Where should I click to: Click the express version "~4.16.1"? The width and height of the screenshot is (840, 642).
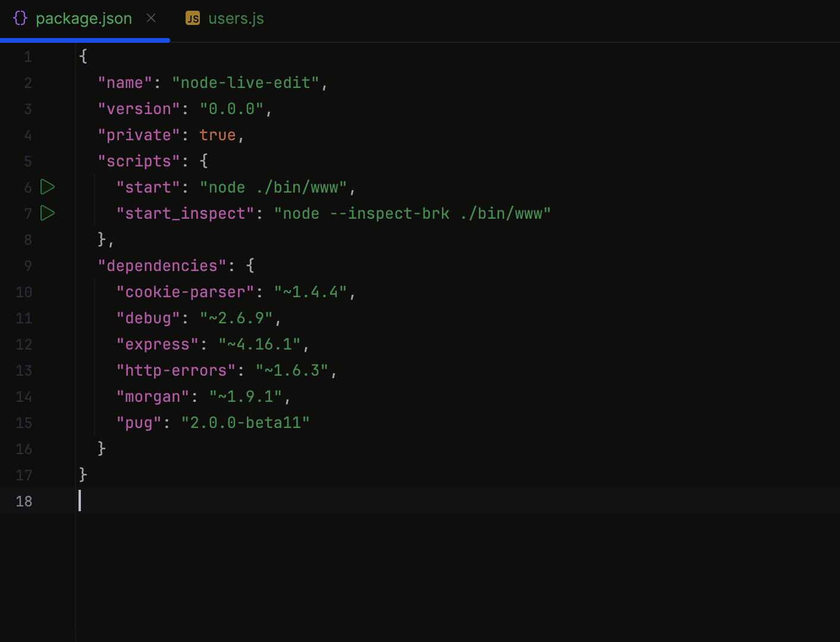(262, 344)
